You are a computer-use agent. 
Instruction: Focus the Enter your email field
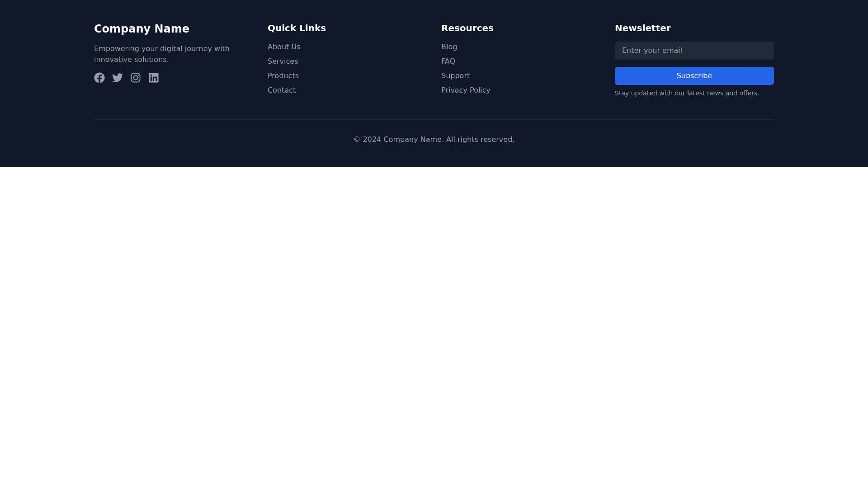(694, 51)
